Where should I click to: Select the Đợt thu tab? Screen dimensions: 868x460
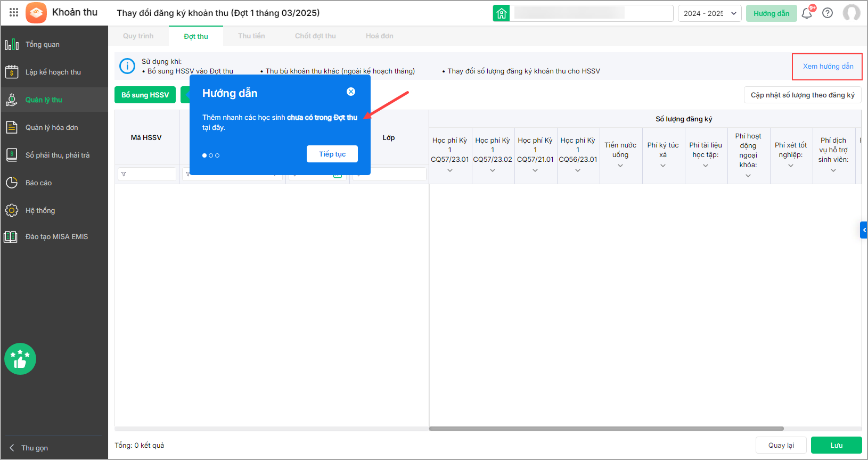[x=196, y=36]
